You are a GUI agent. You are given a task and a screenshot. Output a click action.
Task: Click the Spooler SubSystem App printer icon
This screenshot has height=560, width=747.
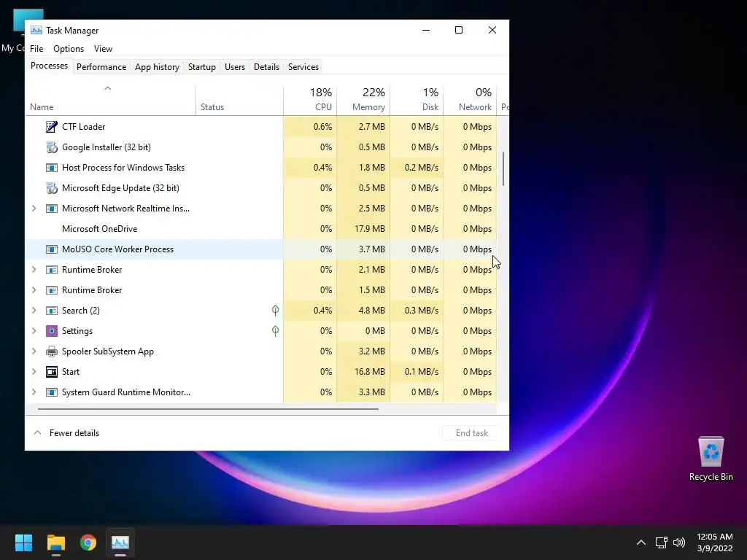point(52,351)
